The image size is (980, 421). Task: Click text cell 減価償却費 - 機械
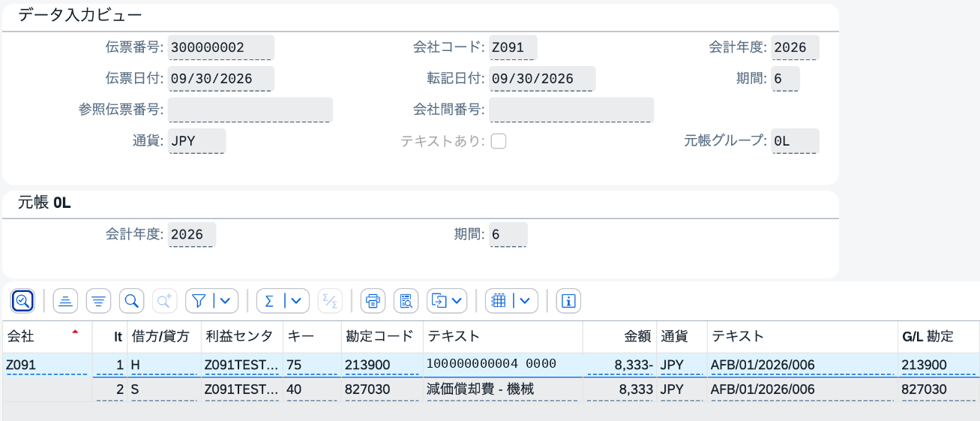pyautogui.click(x=502, y=389)
